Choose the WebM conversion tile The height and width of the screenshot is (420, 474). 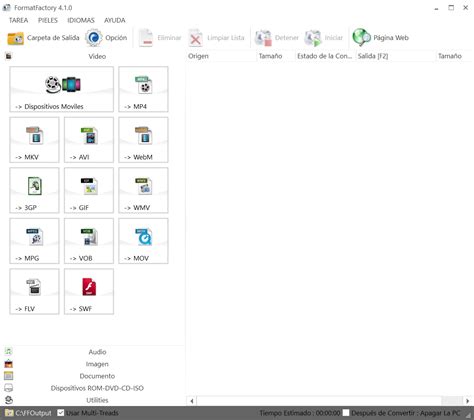[143, 140]
